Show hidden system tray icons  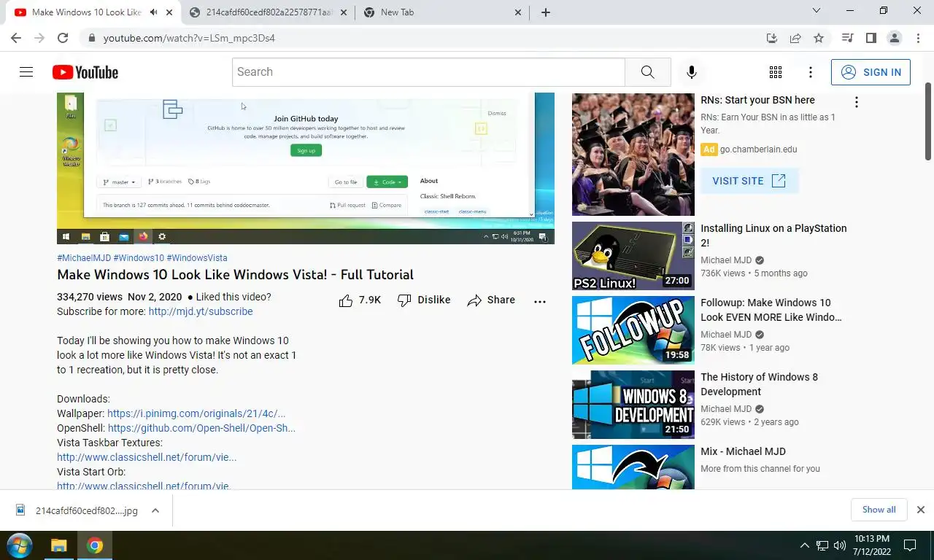(x=805, y=545)
